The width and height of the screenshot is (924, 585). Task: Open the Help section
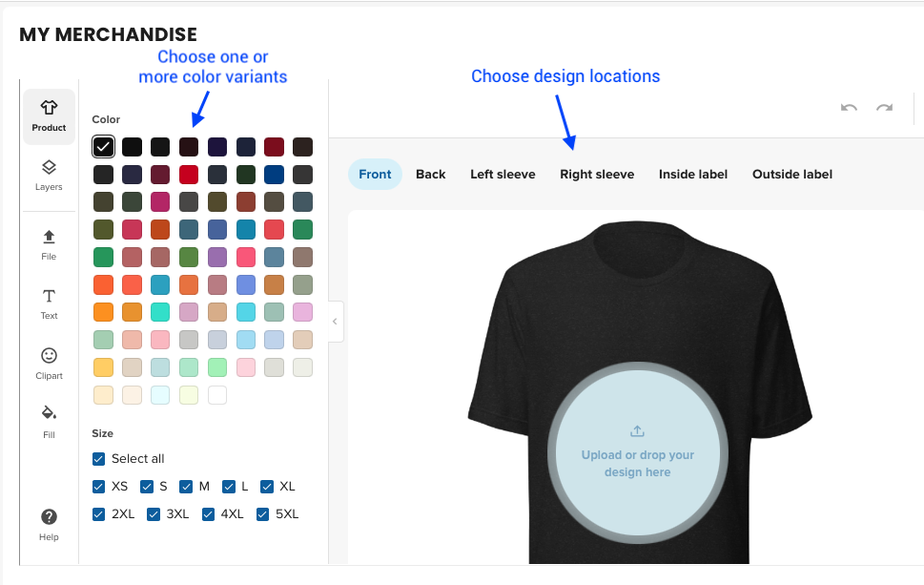(x=49, y=525)
